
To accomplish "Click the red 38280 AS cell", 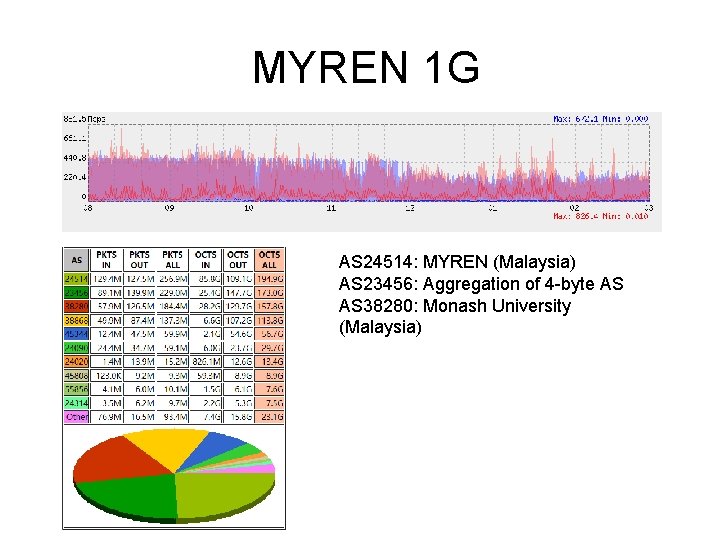I will (76, 306).
